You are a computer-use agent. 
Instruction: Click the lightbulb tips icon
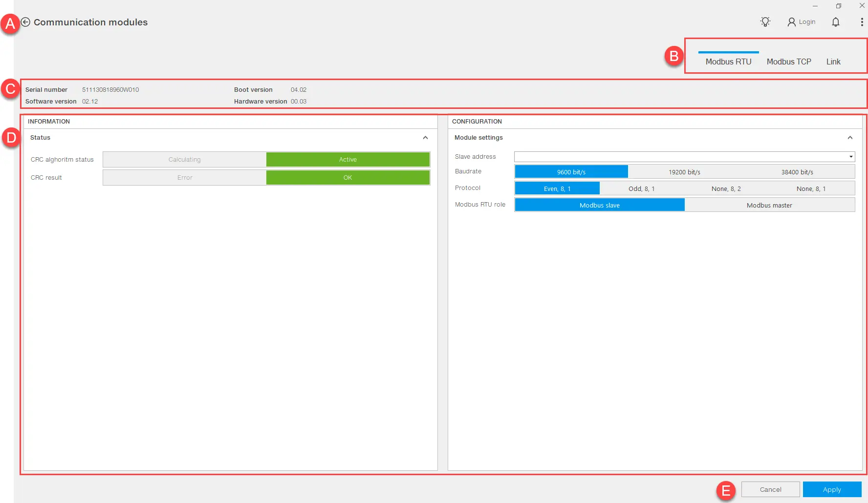click(x=765, y=22)
